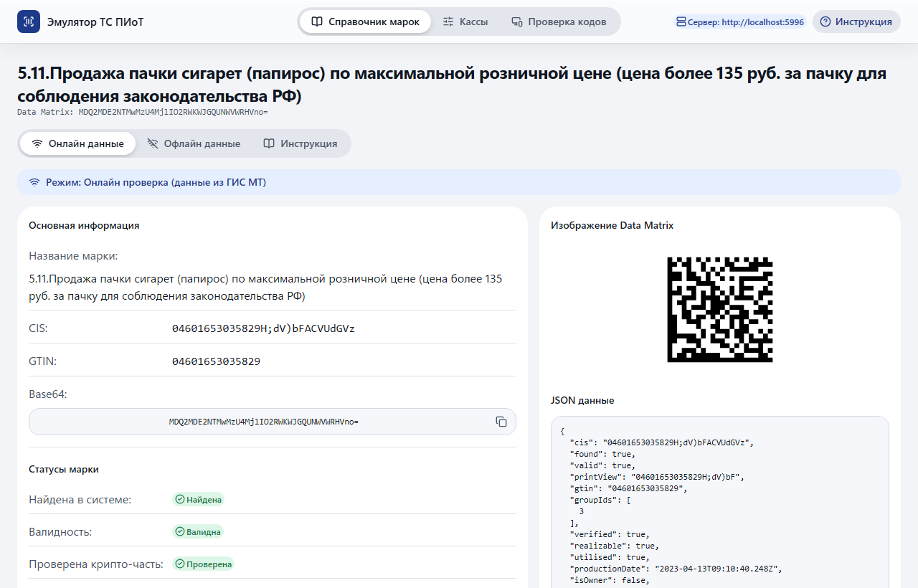Click the Data Matrix code image

pyautogui.click(x=720, y=309)
